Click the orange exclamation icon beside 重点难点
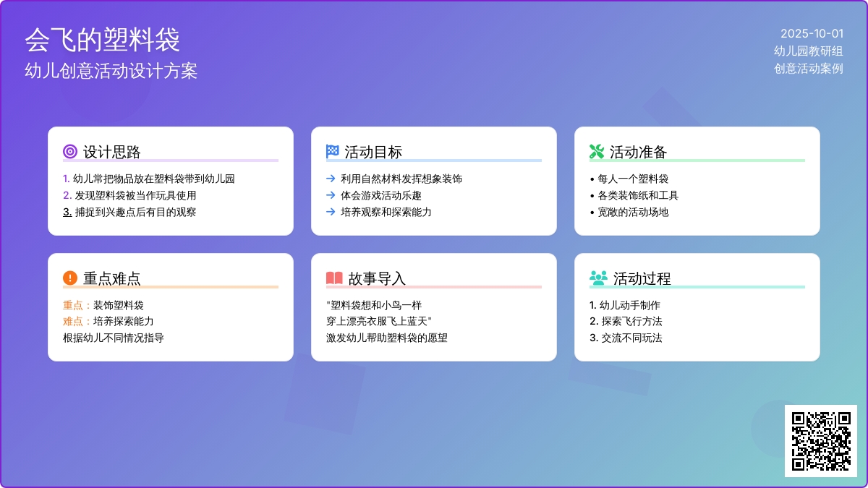Image resolution: width=868 pixels, height=488 pixels. pos(70,278)
